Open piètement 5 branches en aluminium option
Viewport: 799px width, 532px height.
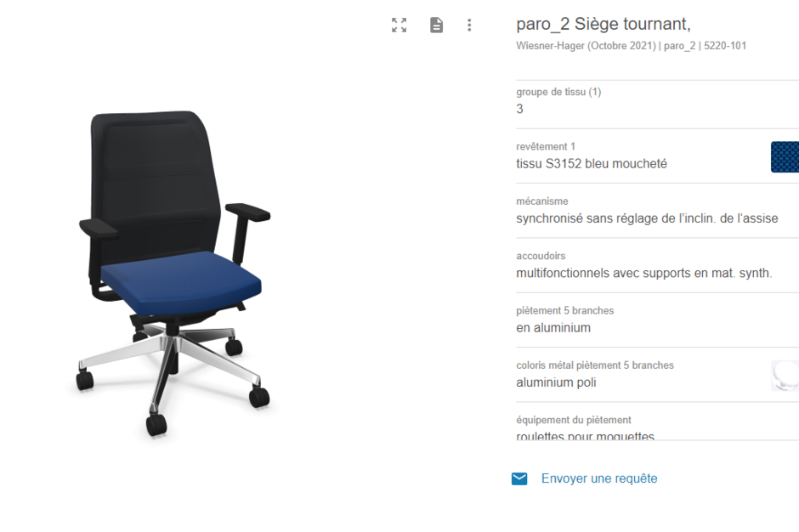[657, 320]
